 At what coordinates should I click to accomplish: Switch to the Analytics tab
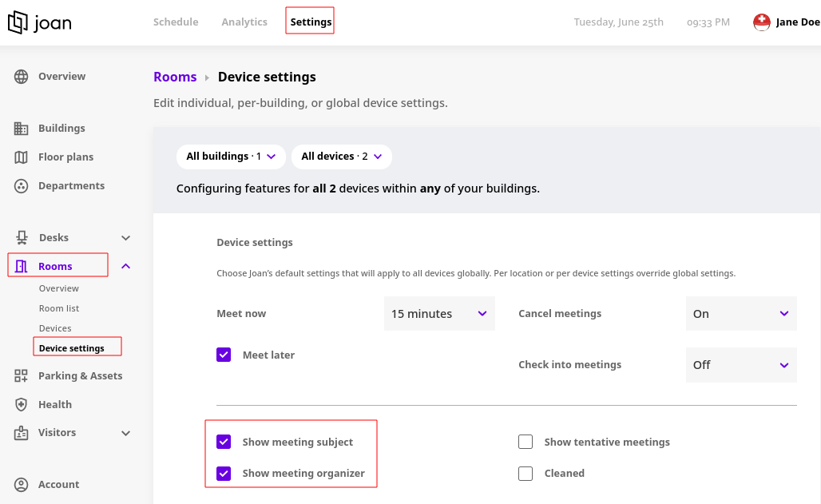click(244, 22)
